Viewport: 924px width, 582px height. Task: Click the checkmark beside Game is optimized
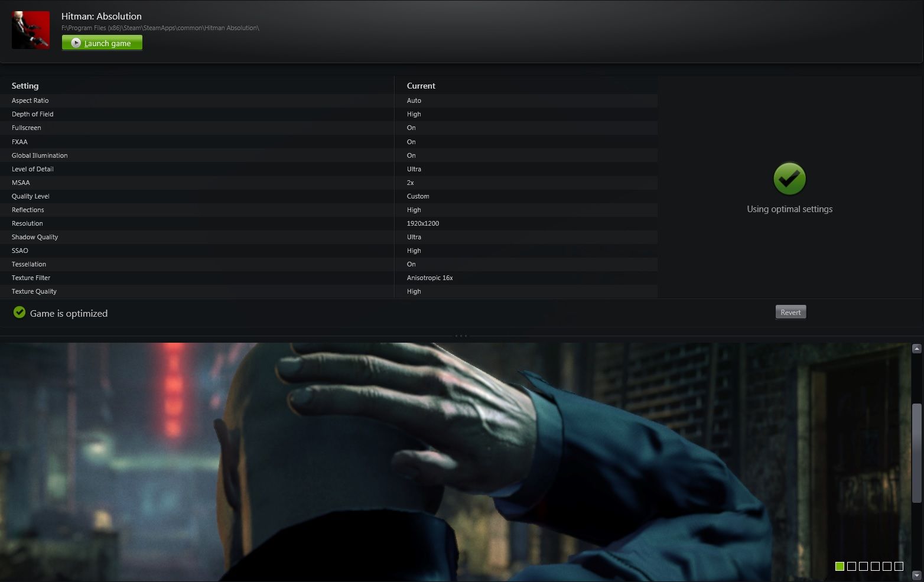coord(19,313)
